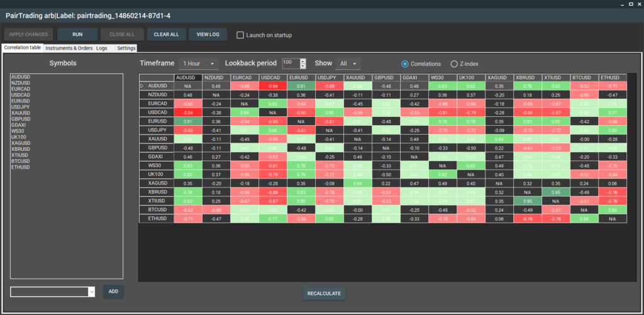Screen dimensions: 644x315
Task: Increase the lookback period with up arrow
Action: coord(303,61)
